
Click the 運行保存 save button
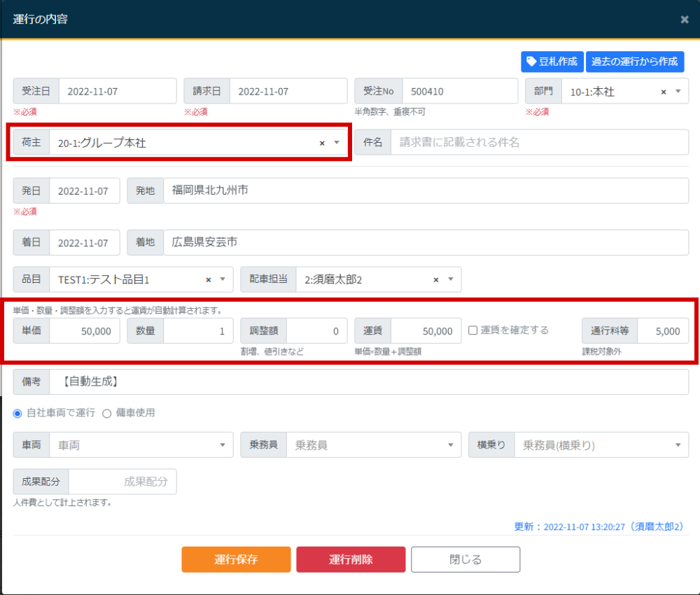(x=236, y=559)
